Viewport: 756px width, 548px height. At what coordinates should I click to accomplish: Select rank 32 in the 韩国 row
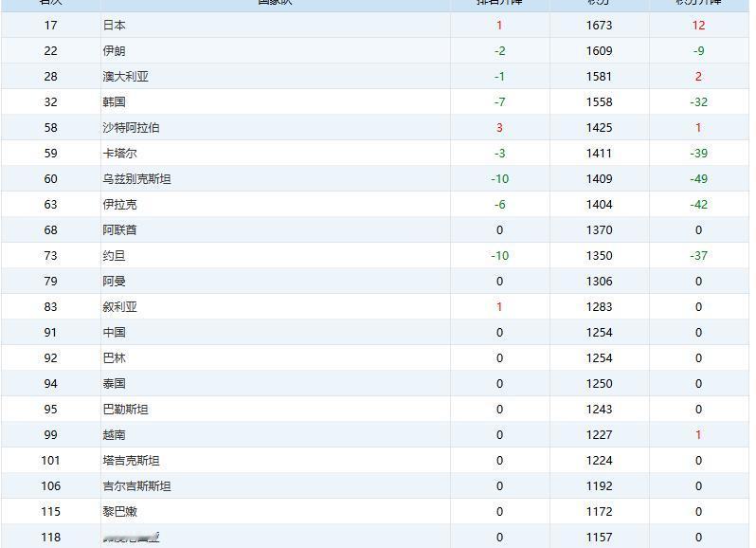[50, 101]
